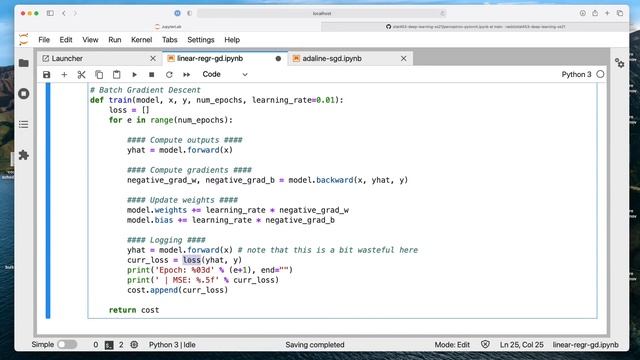Click Python 3 | Idle status
Viewport: 640px width, 360px height.
coord(172,345)
